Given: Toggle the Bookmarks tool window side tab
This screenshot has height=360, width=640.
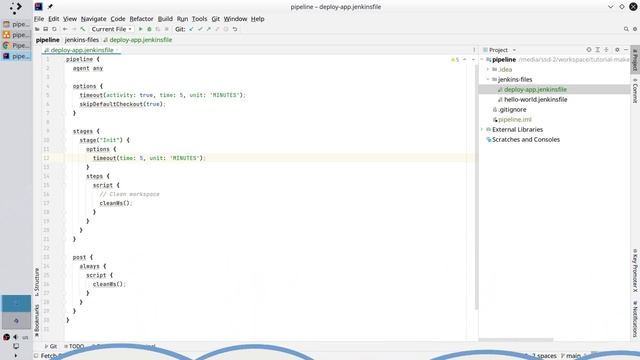Looking at the screenshot, I should click(x=37, y=321).
